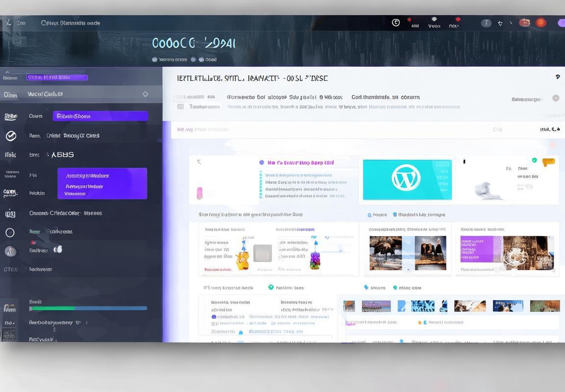Click the purple dot beside the magenta card heading
The height and width of the screenshot is (392, 565).
(261, 163)
